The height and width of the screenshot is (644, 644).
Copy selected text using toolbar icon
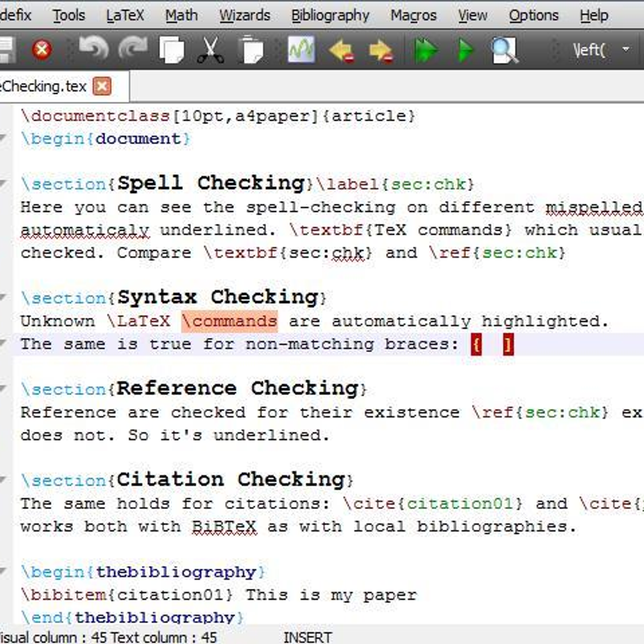click(172, 50)
